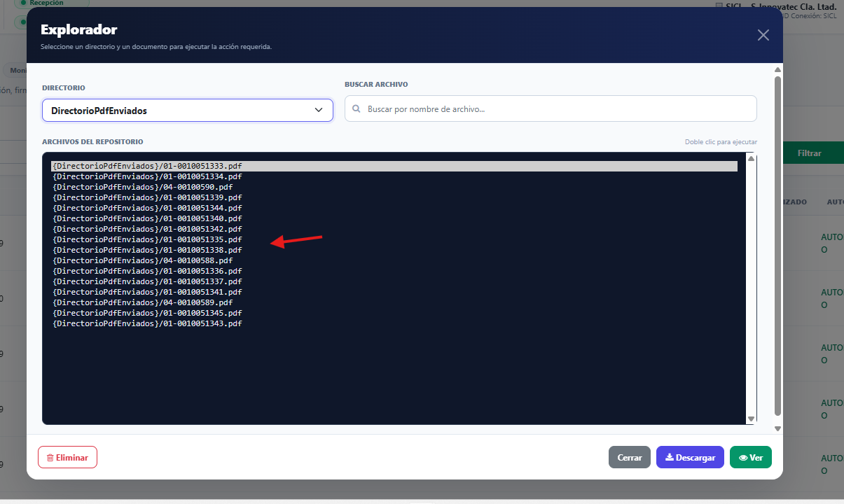Image resolution: width=844 pixels, height=504 pixels.
Task: Select file 01-0010051344.pdf
Action: tap(394, 208)
